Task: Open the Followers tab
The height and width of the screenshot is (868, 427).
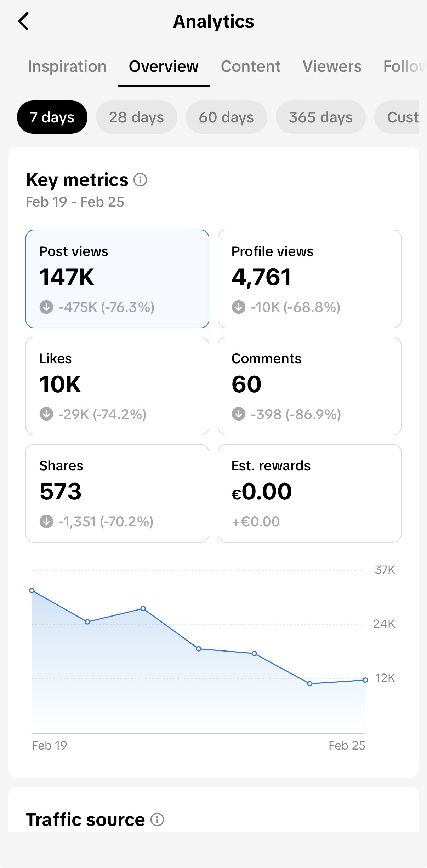Action: click(404, 66)
